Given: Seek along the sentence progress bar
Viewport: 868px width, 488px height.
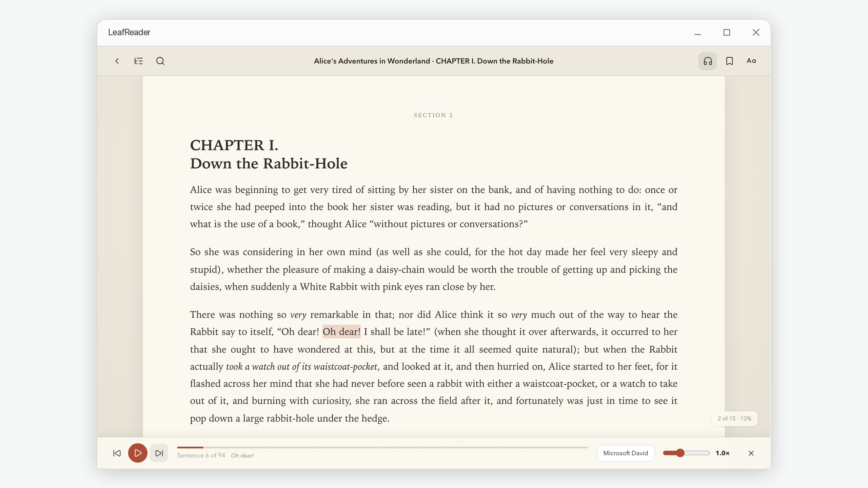Looking at the screenshot, I should [382, 447].
